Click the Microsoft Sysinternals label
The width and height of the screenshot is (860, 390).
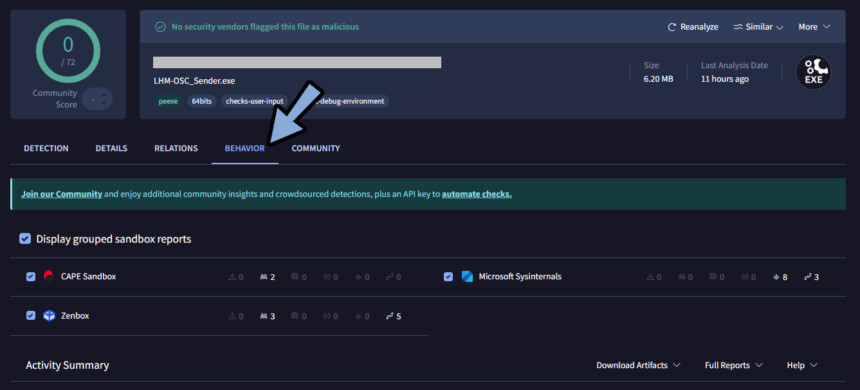coord(520,276)
